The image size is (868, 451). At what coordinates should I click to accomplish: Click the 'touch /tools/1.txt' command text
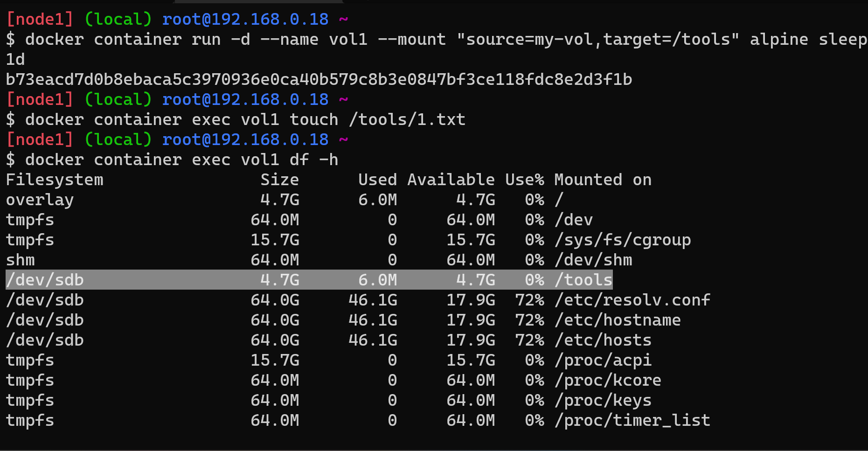377,120
